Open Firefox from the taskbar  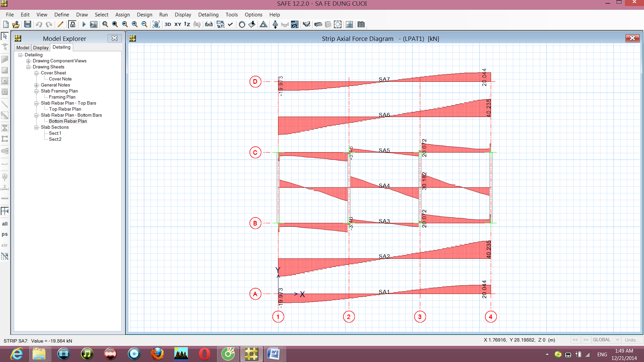[x=157, y=354]
